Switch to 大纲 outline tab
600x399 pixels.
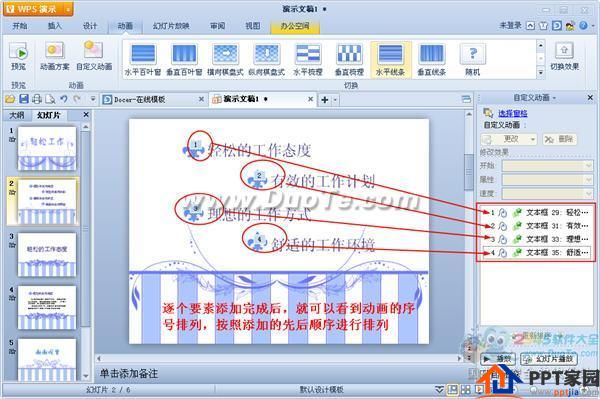(16, 115)
